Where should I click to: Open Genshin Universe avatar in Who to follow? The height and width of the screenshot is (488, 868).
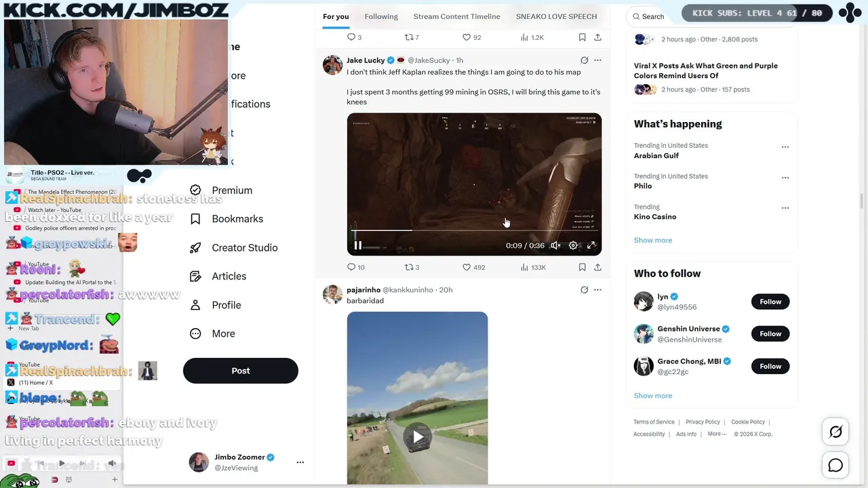coord(644,333)
